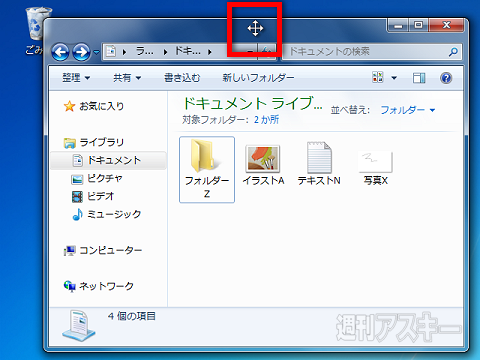The image size is (480, 360).
Task: Expand the arrow before the ラ... breadcrumb
Action: [124, 52]
